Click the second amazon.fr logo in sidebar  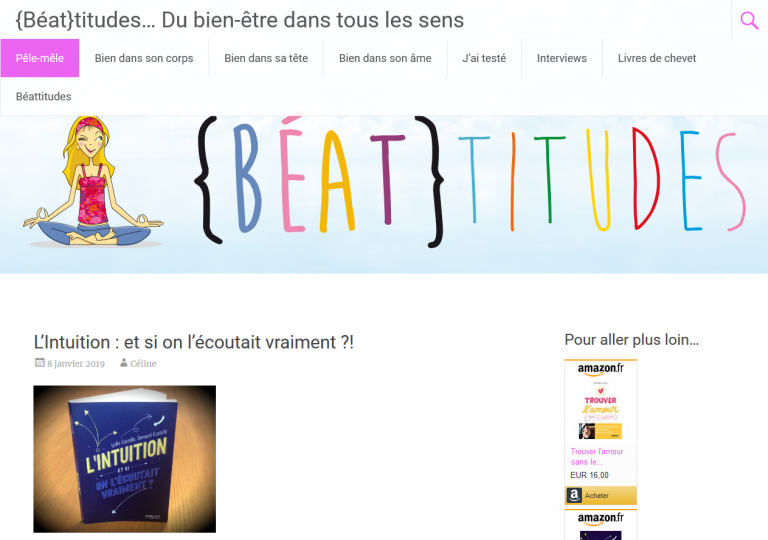[600, 518]
